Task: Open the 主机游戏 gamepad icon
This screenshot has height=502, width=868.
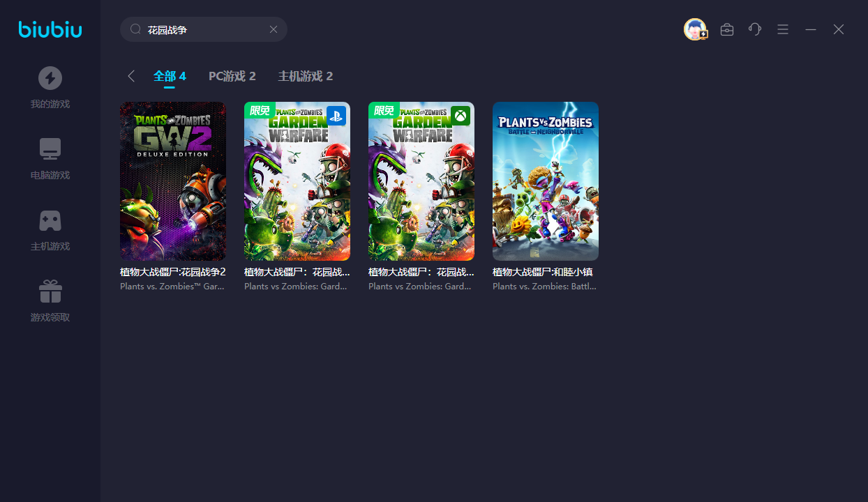Action: click(50, 220)
